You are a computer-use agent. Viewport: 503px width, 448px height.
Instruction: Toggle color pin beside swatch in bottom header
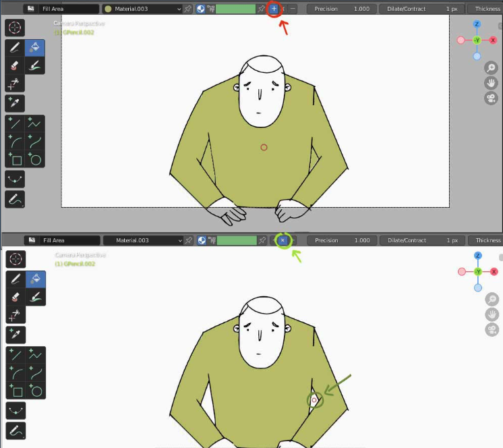[x=262, y=240]
